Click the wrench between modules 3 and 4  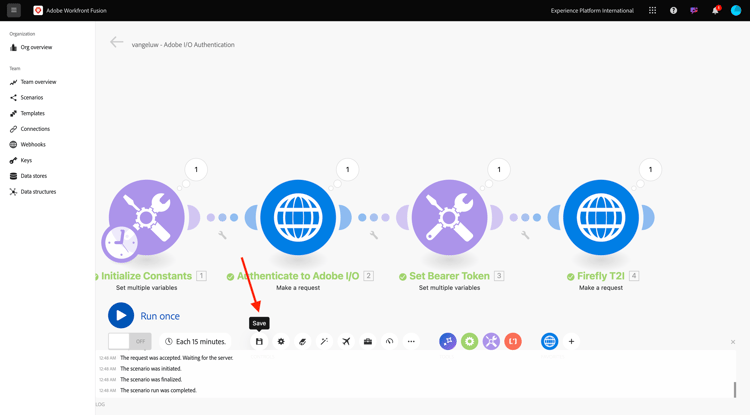[x=525, y=235]
